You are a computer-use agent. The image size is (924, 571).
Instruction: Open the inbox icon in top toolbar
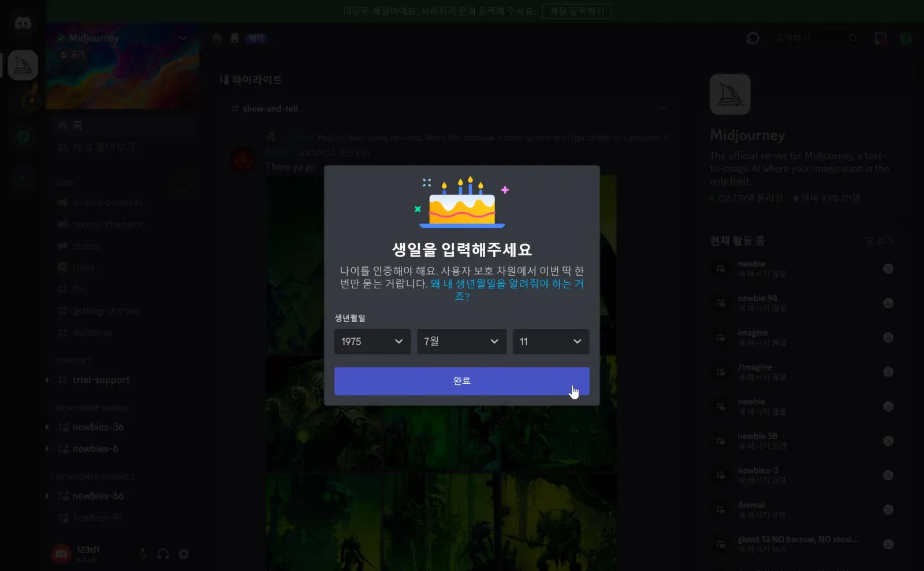click(x=880, y=38)
